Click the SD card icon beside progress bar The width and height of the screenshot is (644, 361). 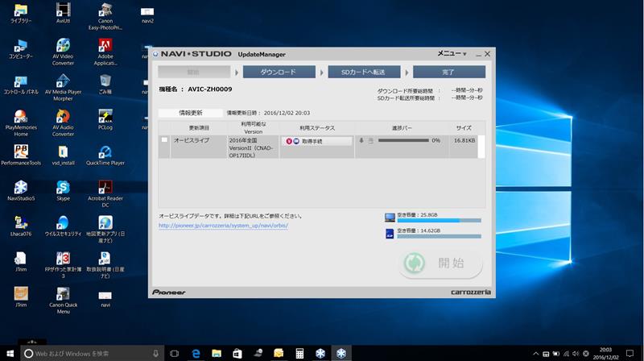coord(370,141)
